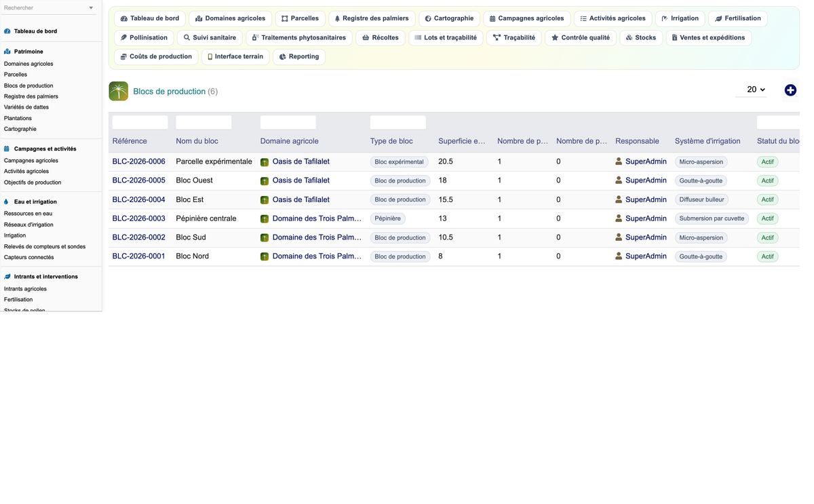The image size is (814, 504).
Task: Open Domaines agricoles toolbar tab
Action: tap(231, 18)
